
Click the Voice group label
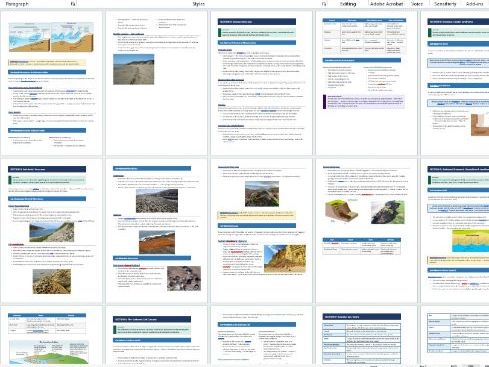417,4
